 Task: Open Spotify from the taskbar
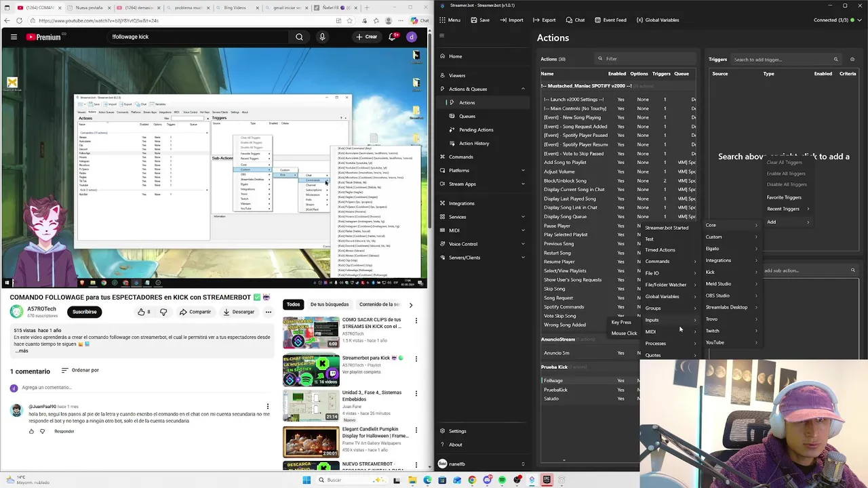tap(502, 480)
